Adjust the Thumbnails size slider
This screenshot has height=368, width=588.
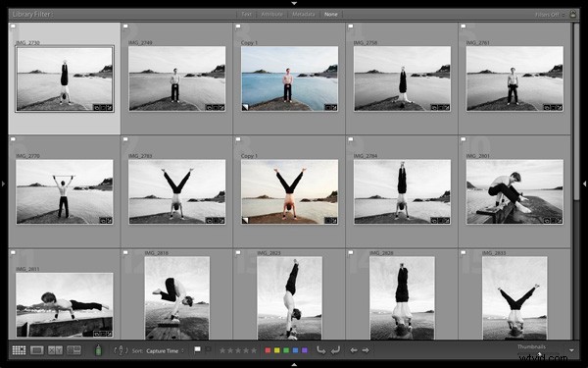point(539,353)
